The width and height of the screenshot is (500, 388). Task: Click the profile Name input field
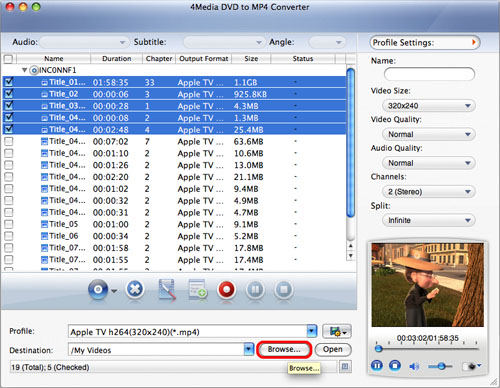tap(429, 74)
